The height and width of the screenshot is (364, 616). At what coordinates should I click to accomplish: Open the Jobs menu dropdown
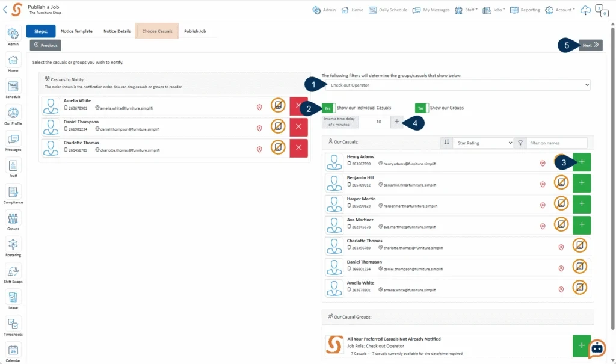click(x=494, y=10)
